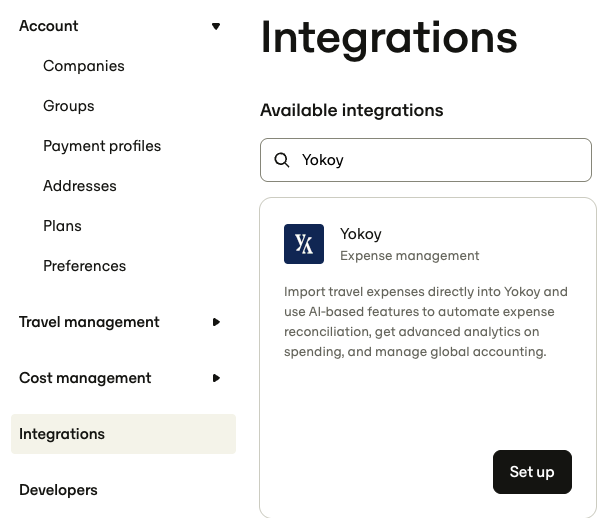Expand the Travel management arrow
The width and height of the screenshot is (601, 518).
(216, 322)
